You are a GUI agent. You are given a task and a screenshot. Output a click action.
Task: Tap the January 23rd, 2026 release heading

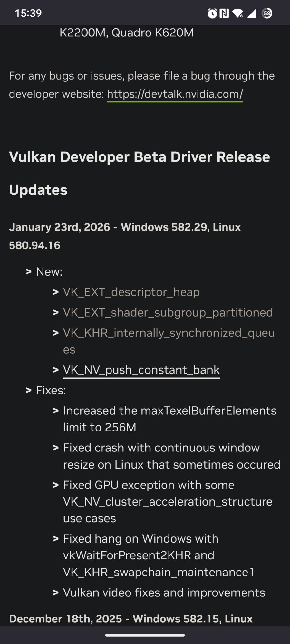pyautogui.click(x=125, y=227)
